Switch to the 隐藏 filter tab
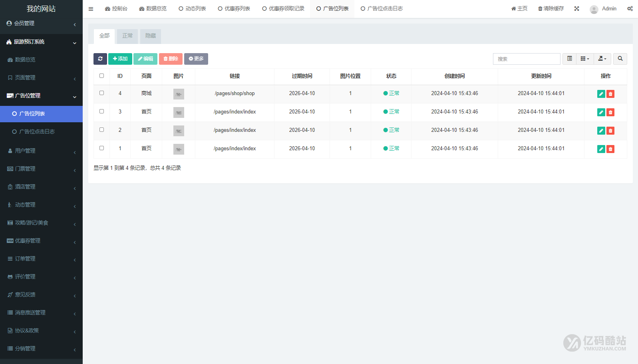 click(x=150, y=36)
